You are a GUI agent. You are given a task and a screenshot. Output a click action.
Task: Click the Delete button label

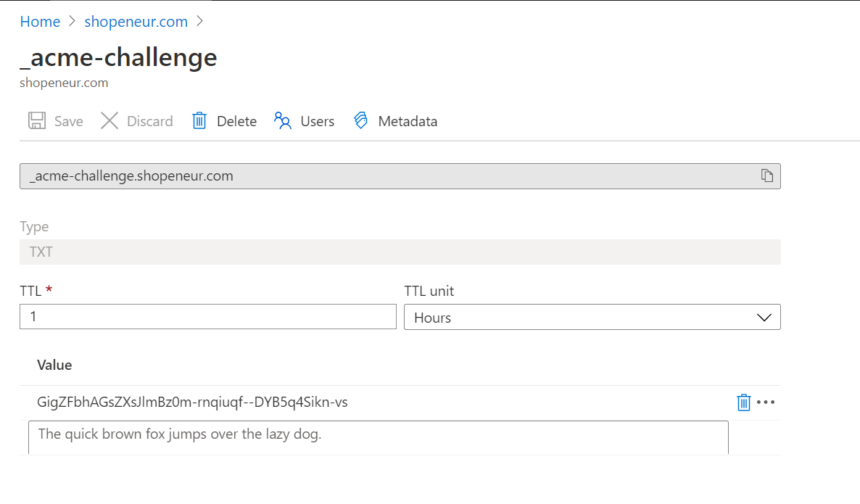(236, 121)
